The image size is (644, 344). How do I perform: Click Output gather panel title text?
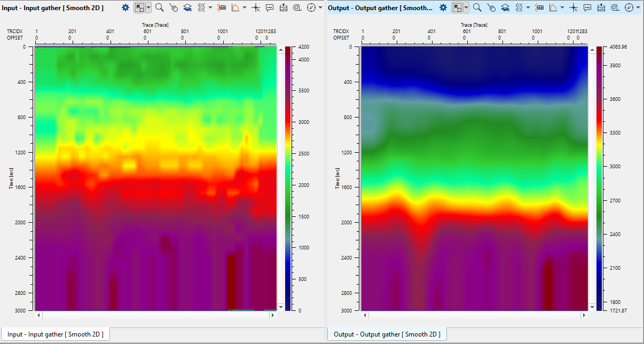380,7
